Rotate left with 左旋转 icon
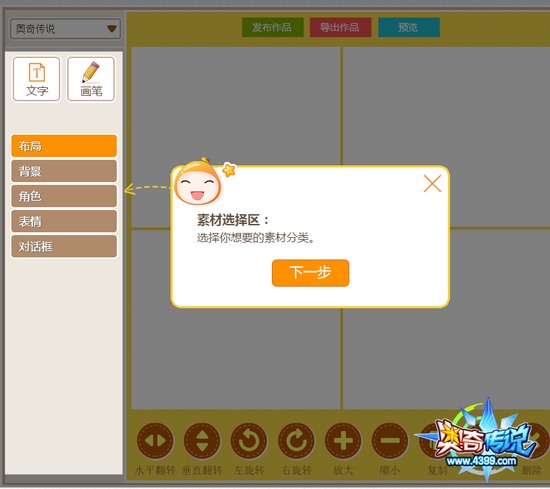The width and height of the screenshot is (550, 489). [249, 441]
